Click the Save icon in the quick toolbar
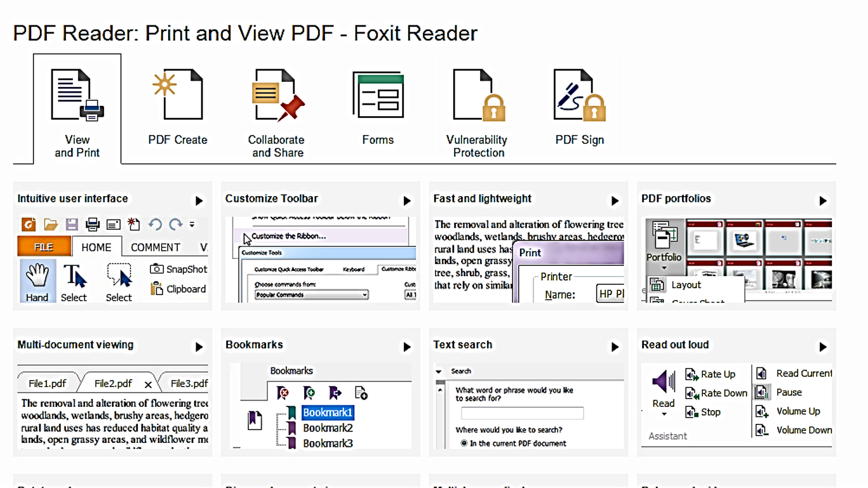The width and height of the screenshot is (868, 488). [72, 224]
